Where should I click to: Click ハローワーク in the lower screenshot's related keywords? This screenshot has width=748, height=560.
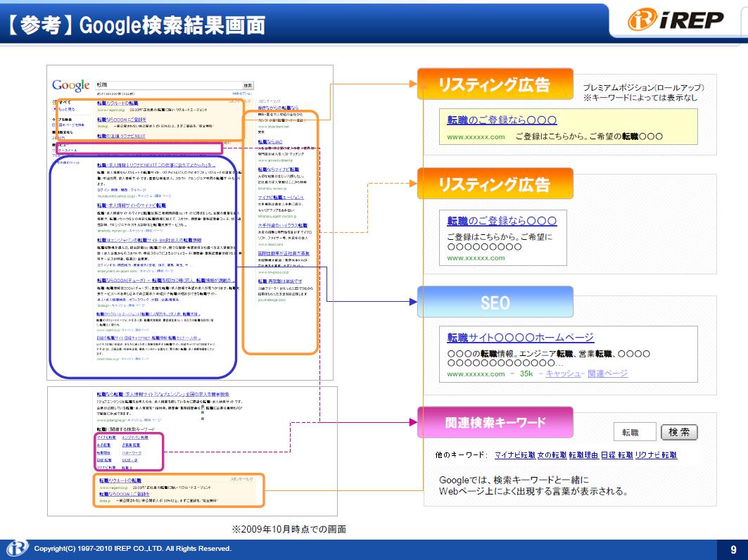[x=132, y=452]
